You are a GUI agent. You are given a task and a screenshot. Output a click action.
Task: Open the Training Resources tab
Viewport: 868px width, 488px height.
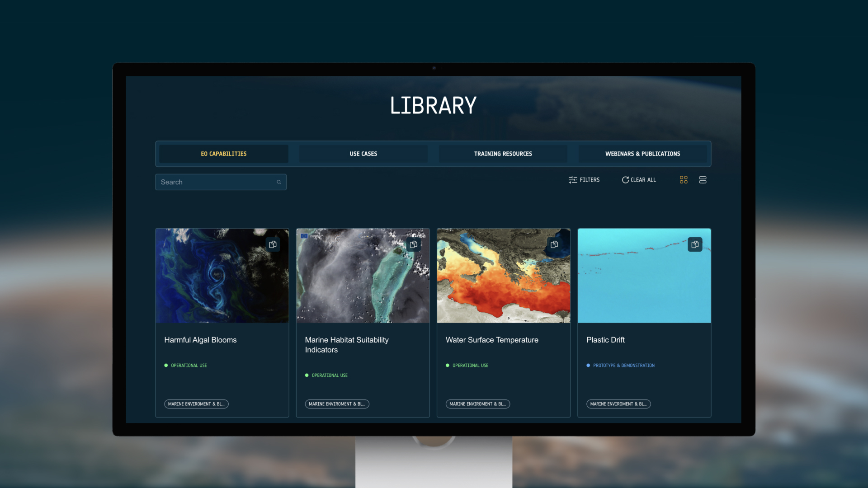click(503, 154)
